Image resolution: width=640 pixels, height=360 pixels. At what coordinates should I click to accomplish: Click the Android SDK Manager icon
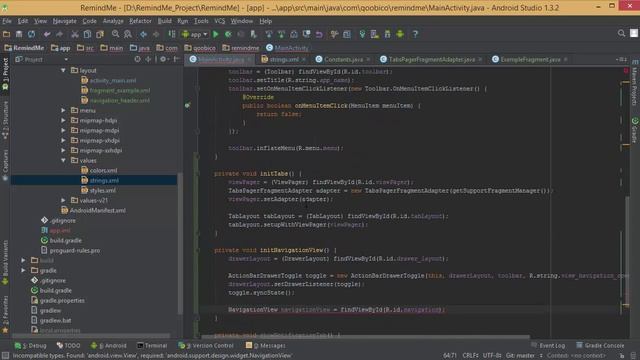(387, 34)
